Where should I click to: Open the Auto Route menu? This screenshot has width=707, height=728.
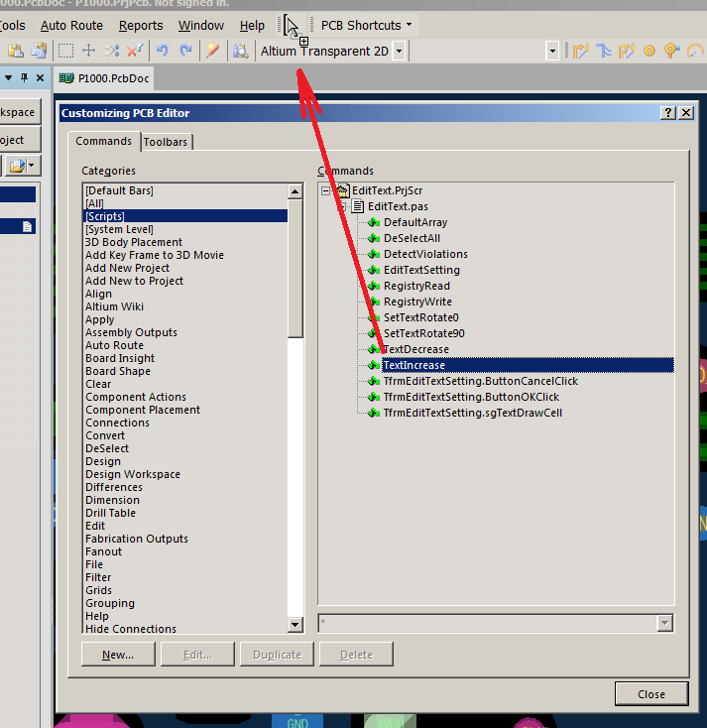tap(71, 26)
